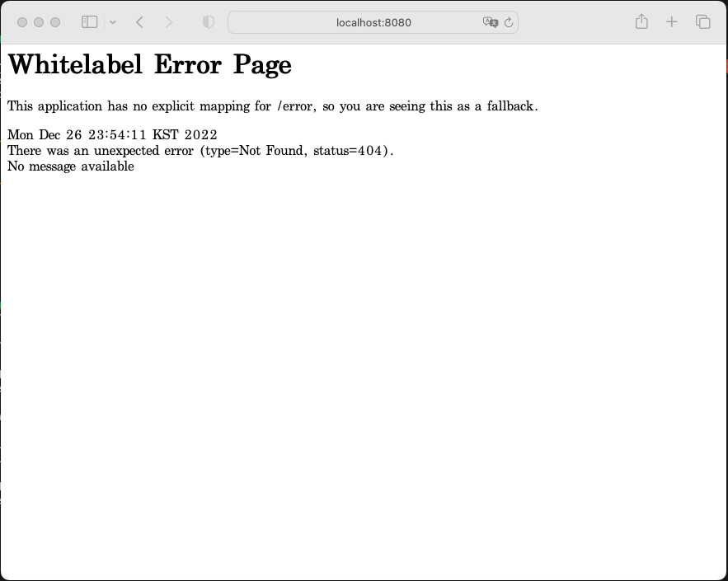Show the tab overview

tap(702, 21)
